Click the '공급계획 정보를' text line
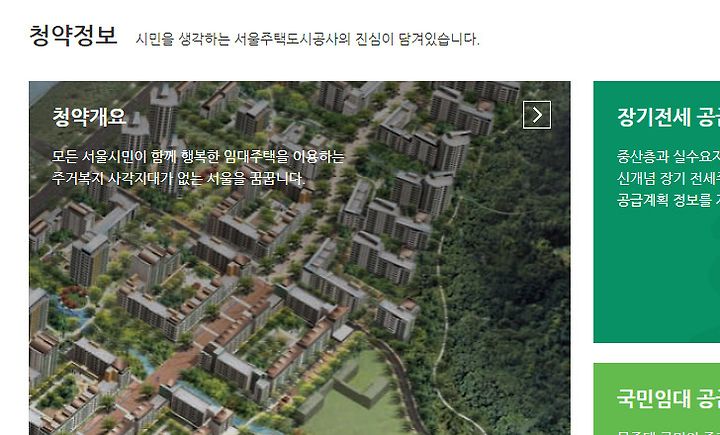The height and width of the screenshot is (435, 720). click(668, 200)
